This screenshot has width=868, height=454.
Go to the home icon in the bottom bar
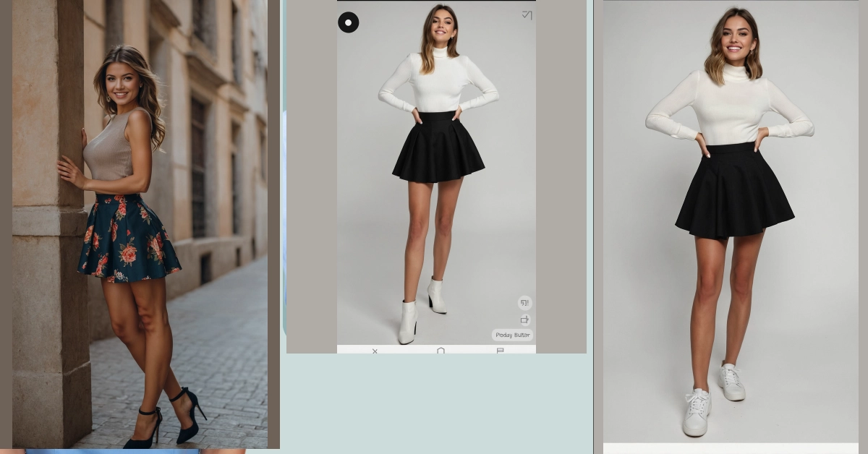[x=441, y=351]
